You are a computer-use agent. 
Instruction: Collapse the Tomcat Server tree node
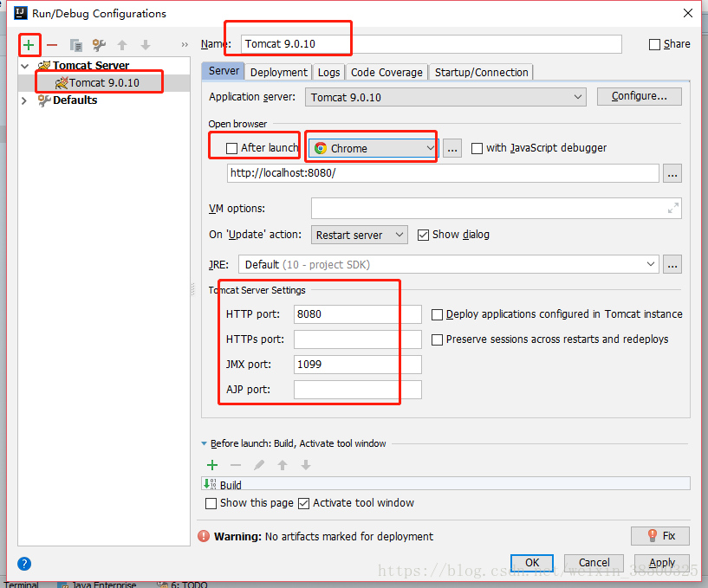tap(25, 66)
